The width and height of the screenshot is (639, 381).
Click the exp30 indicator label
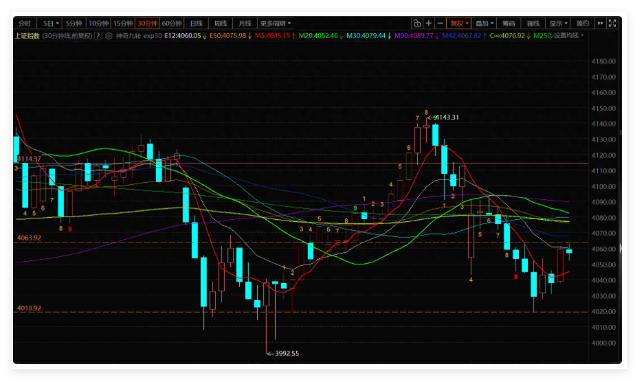[153, 36]
